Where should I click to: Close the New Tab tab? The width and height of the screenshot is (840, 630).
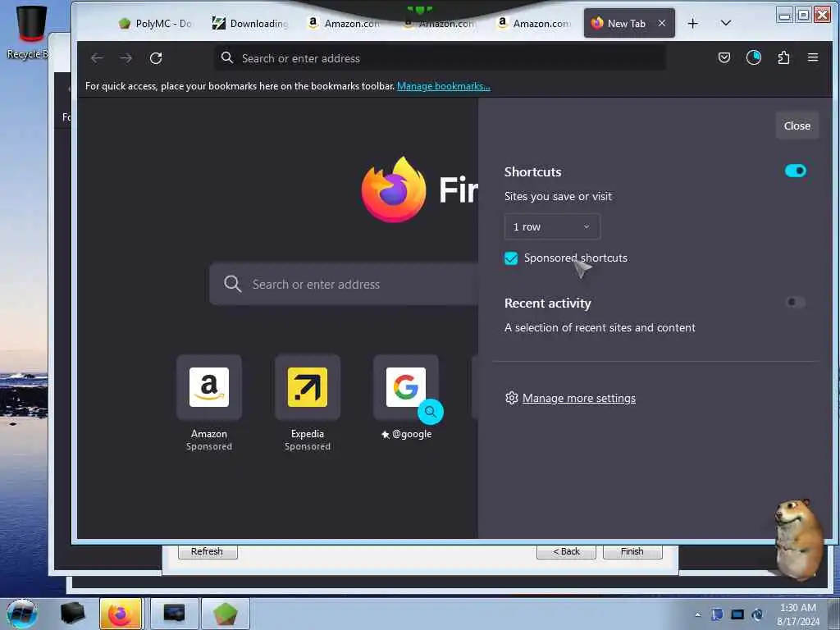[x=662, y=23]
